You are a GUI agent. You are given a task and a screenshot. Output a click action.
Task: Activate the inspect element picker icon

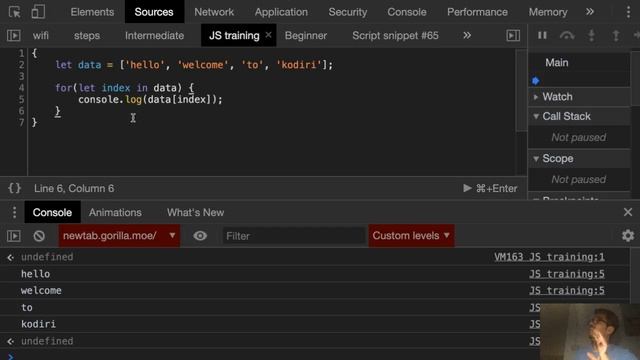click(x=15, y=12)
